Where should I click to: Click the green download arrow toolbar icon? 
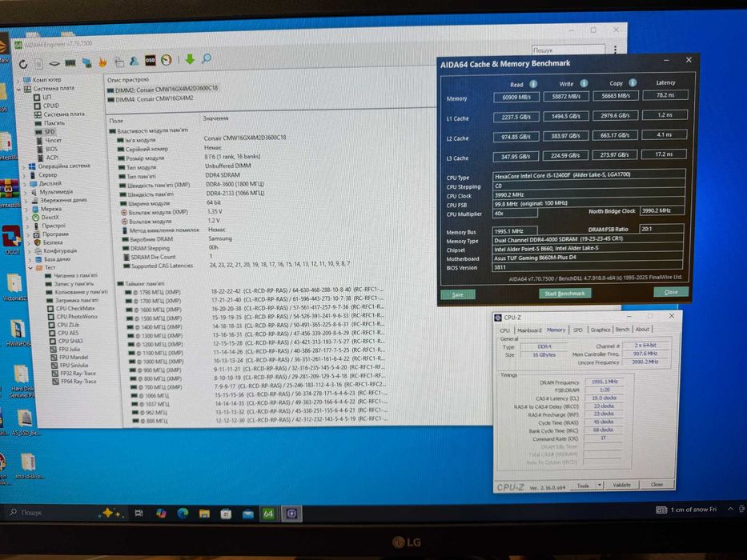(x=190, y=59)
